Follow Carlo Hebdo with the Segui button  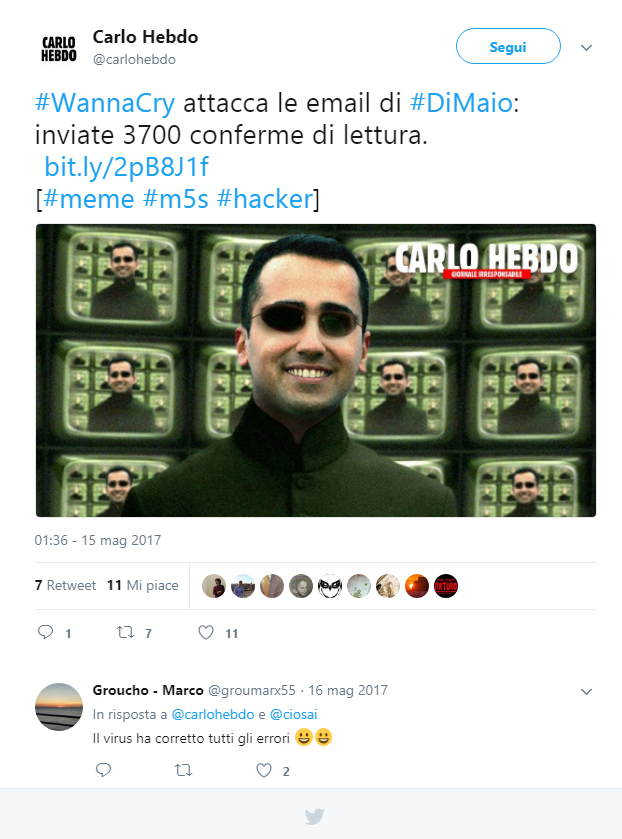point(508,47)
